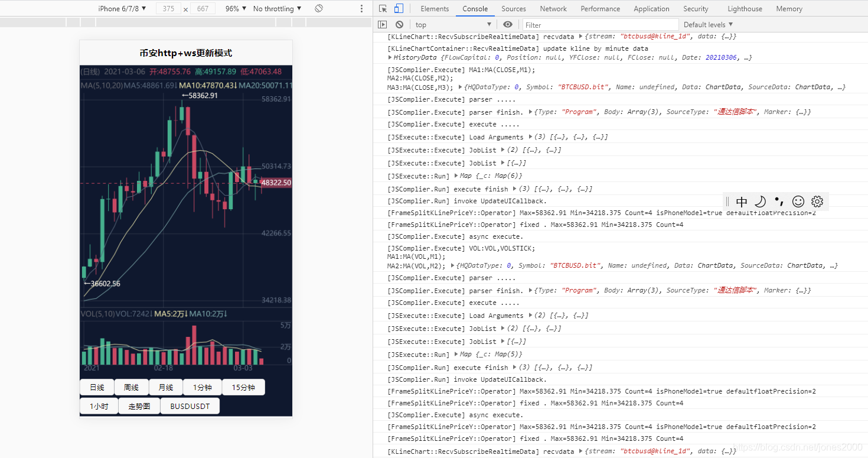This screenshot has width=868, height=458.
Task: Click the eye live-expression icon
Action: click(508, 24)
